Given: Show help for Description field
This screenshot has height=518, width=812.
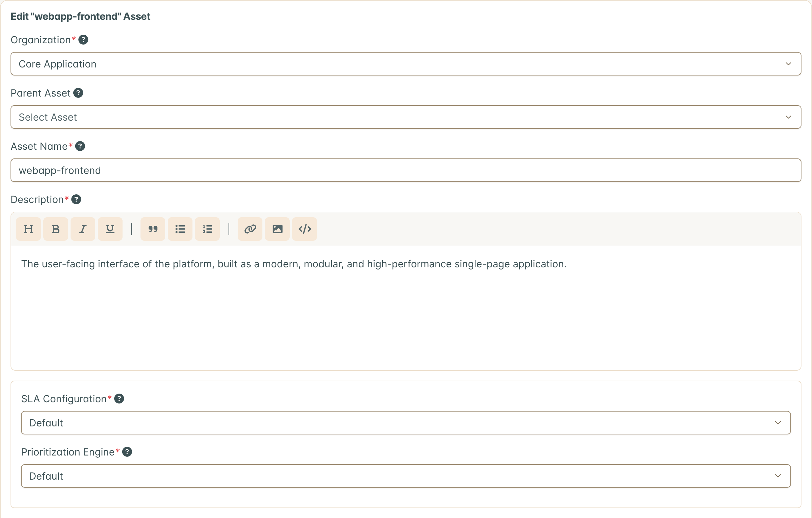Looking at the screenshot, I should pos(76,200).
